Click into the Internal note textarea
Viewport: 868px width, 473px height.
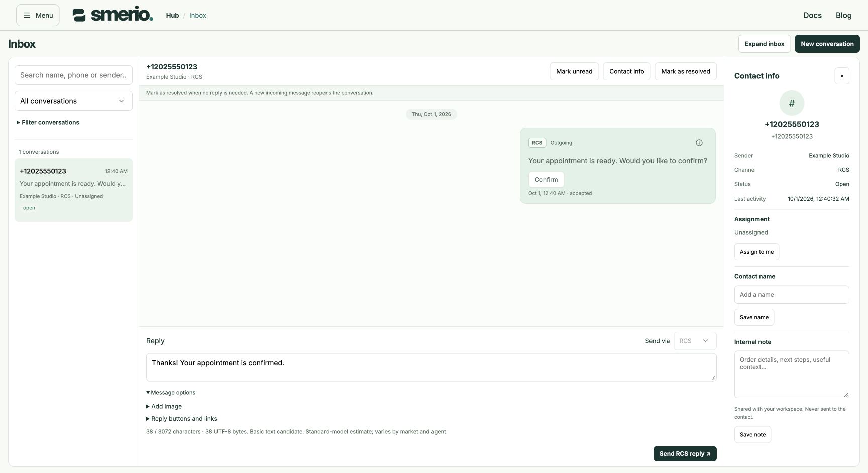click(791, 374)
